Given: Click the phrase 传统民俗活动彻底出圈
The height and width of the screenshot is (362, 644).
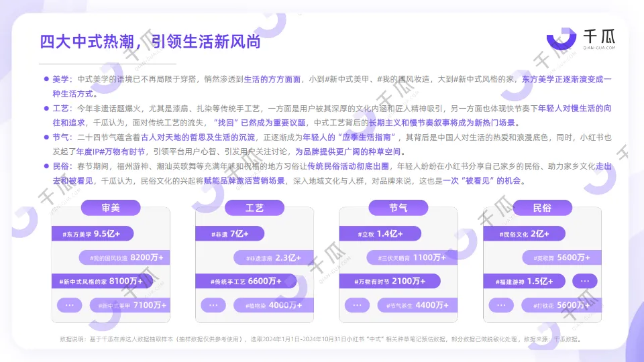Looking at the screenshot, I should [348, 166].
